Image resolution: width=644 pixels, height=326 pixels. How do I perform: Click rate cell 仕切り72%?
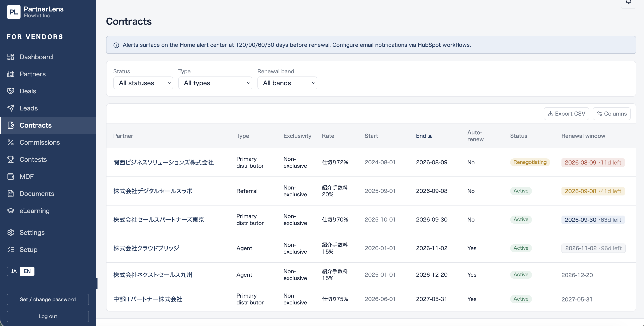tap(335, 162)
